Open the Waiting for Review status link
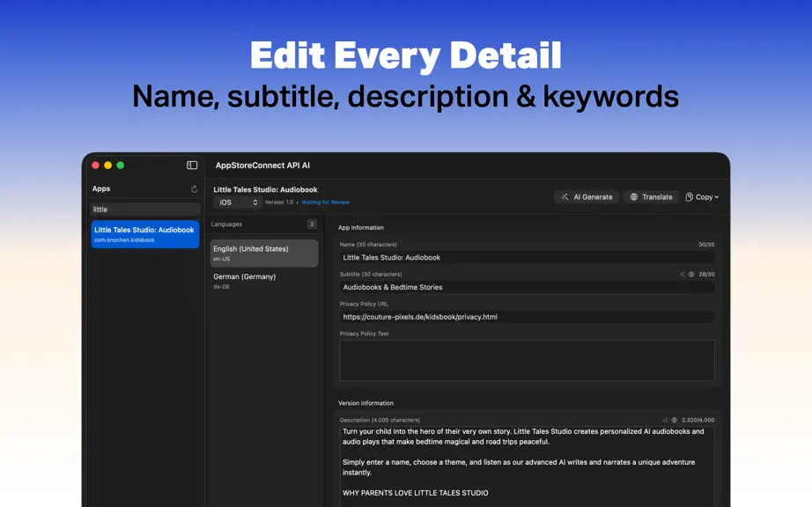Viewport: 812px width, 507px height. point(325,202)
